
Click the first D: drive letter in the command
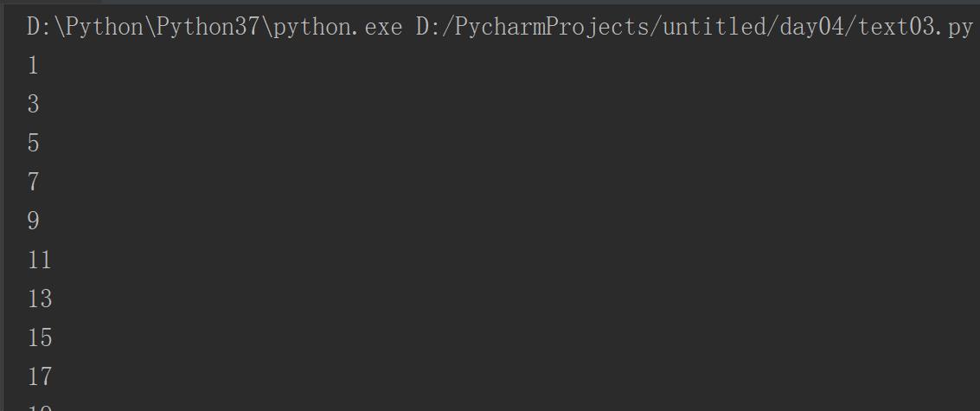pyautogui.click(x=37, y=28)
